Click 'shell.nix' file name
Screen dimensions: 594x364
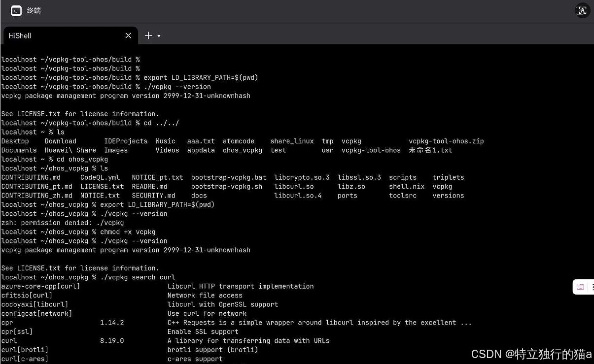(407, 186)
